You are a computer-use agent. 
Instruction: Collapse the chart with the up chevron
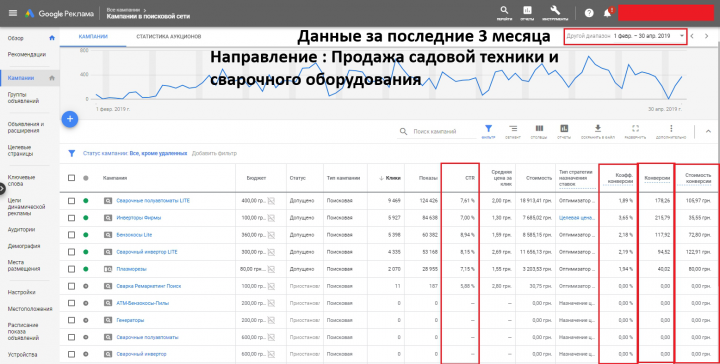[x=708, y=131]
